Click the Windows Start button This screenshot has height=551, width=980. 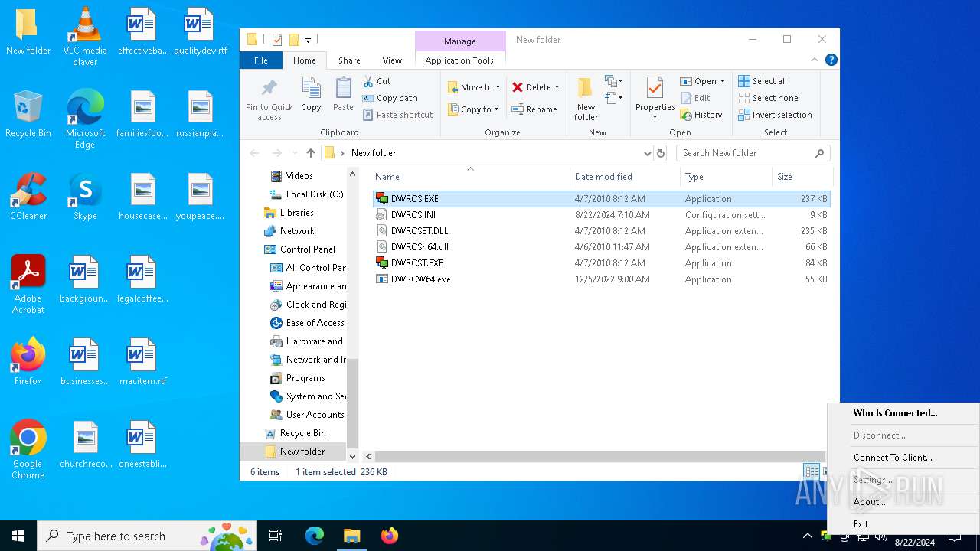(18, 536)
